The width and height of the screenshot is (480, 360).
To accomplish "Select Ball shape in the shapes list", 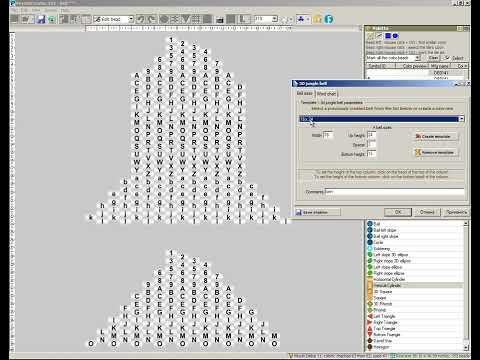I will pos(414,224).
